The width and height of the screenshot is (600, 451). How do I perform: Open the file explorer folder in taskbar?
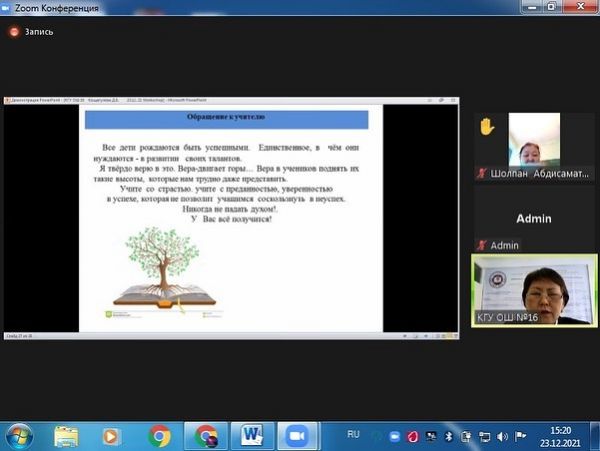click(x=67, y=435)
